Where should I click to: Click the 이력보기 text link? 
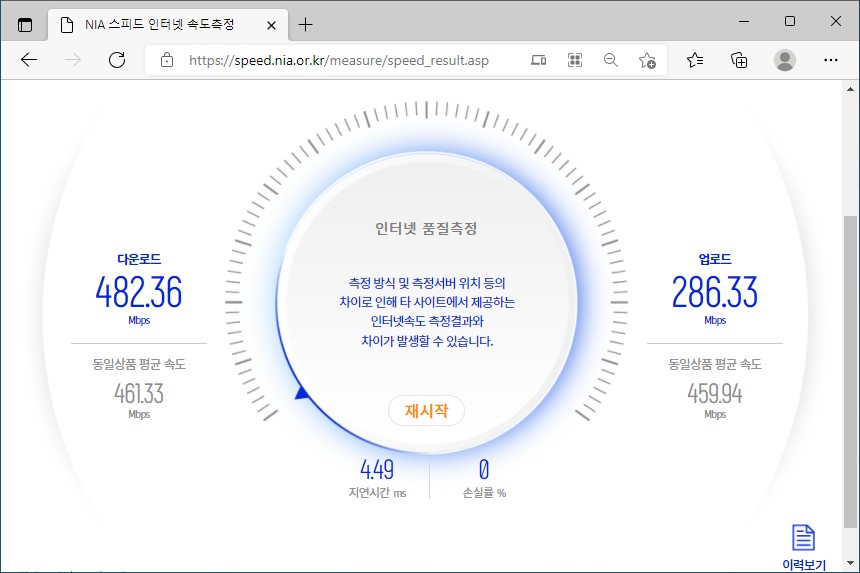pos(804,564)
